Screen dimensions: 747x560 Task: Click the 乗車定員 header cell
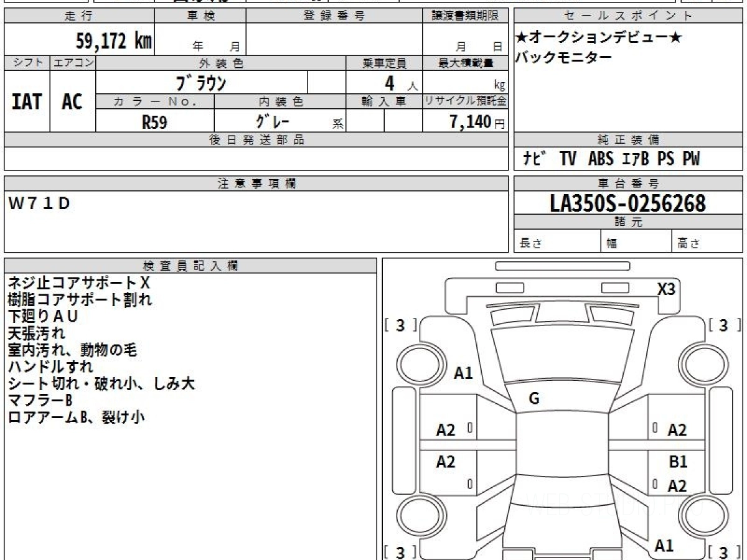[384, 63]
